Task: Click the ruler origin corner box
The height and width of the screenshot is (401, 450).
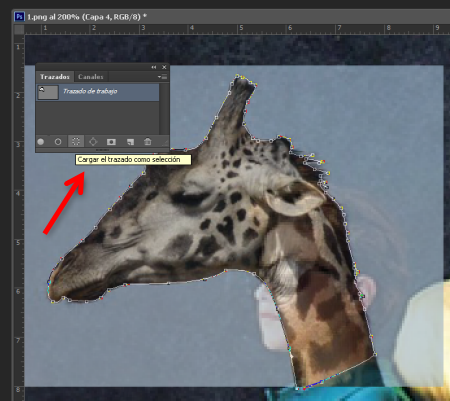Action: [x=19, y=29]
